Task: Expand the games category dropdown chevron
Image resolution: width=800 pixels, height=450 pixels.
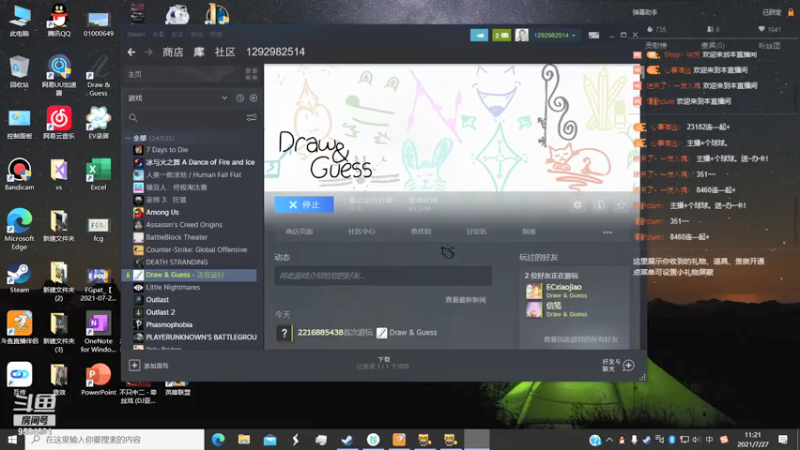Action: 224,98
